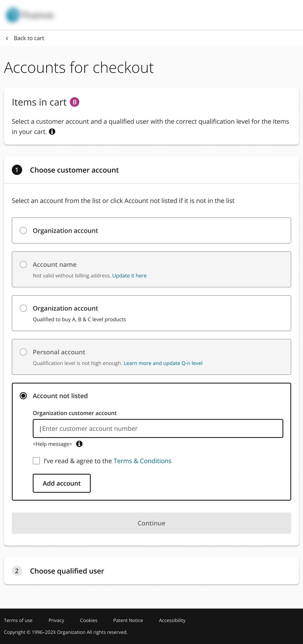Select the Account name radio option
The height and width of the screenshot is (644, 303).
tap(23, 264)
